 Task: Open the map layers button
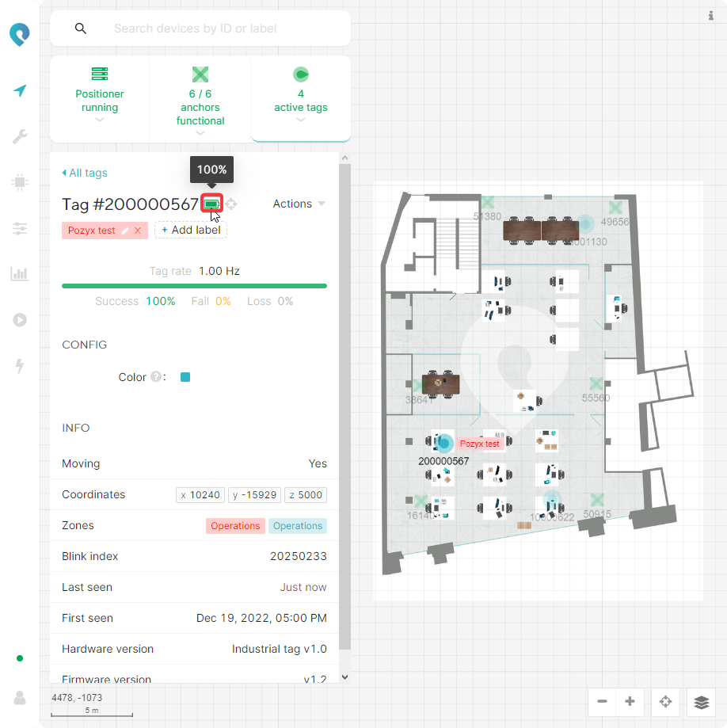[x=701, y=702]
